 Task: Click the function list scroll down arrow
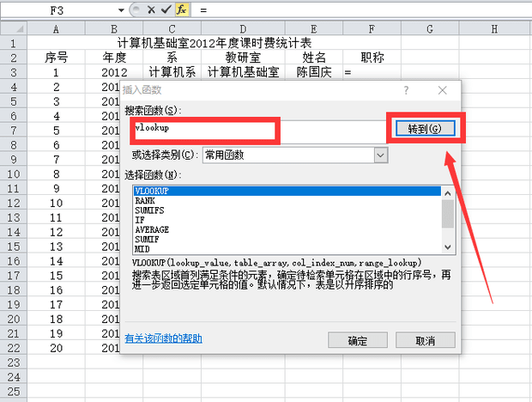(447, 249)
